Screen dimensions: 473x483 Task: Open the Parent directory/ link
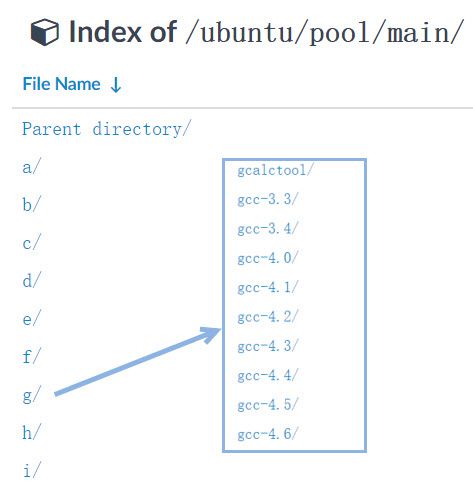click(x=107, y=129)
